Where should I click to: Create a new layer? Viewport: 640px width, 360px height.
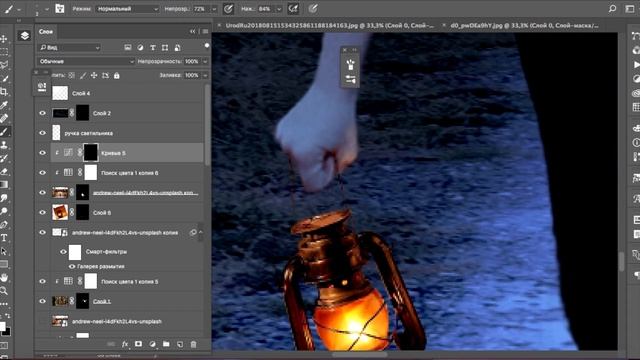click(180, 344)
